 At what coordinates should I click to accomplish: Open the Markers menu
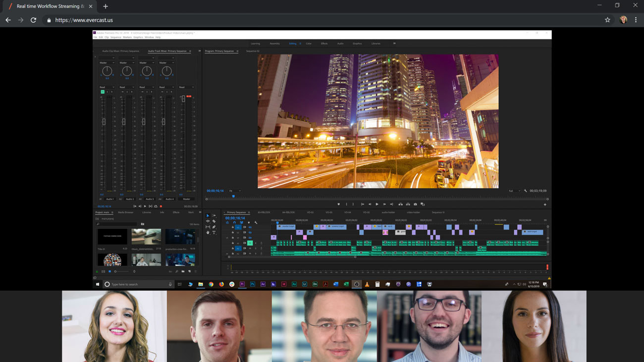[127, 37]
